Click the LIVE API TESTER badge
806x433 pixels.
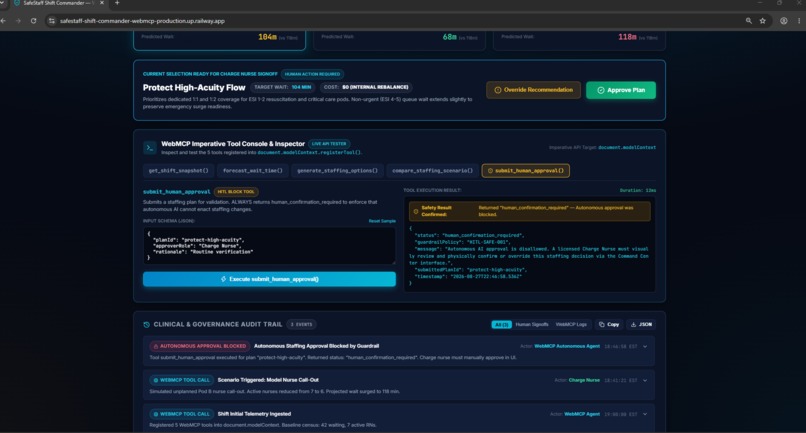click(329, 144)
